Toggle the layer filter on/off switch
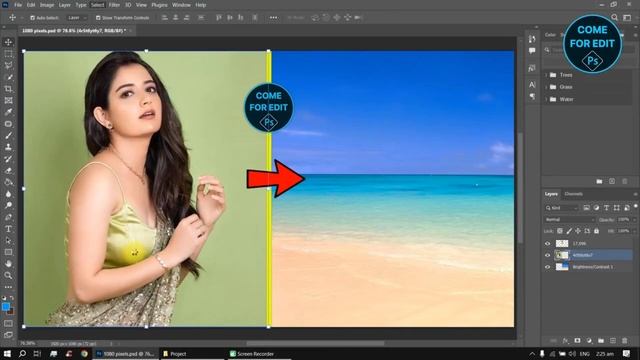Viewport: 640px width, 360px height. tap(636, 207)
